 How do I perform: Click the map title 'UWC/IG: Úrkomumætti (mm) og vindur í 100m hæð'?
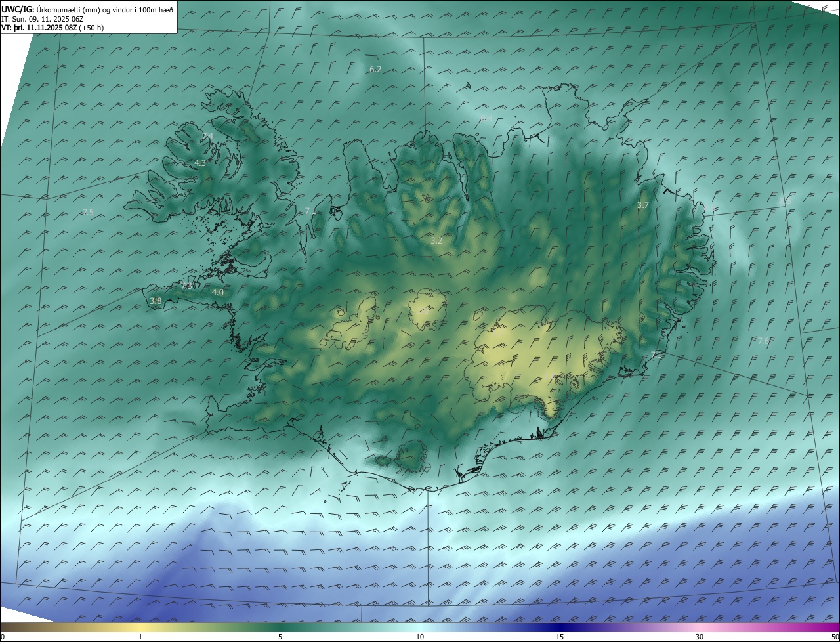(x=87, y=9)
